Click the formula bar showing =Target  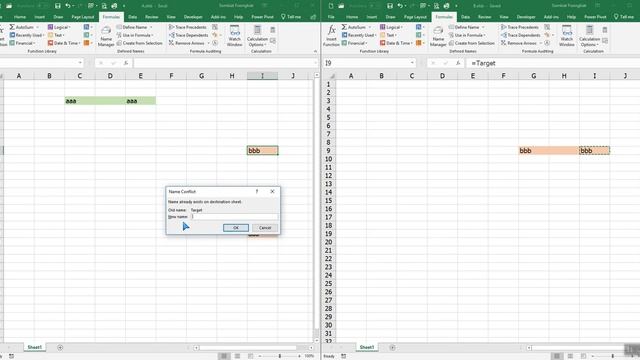[553, 63]
